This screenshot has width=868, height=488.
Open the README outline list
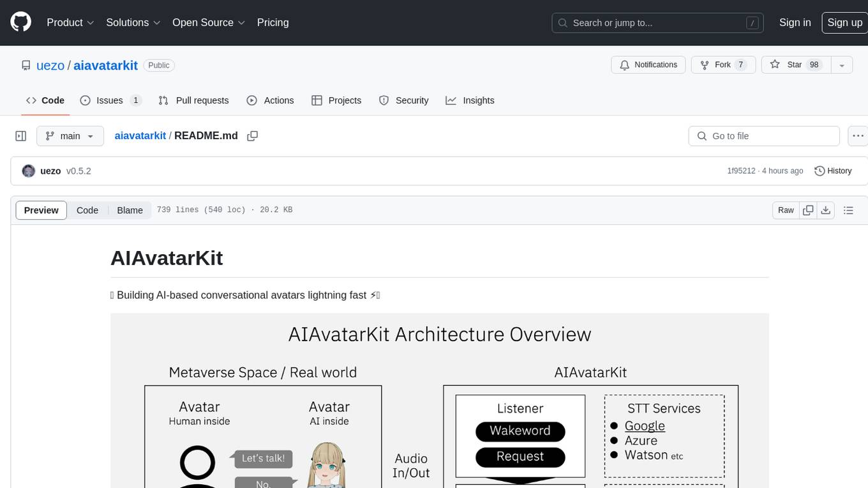[848, 210]
